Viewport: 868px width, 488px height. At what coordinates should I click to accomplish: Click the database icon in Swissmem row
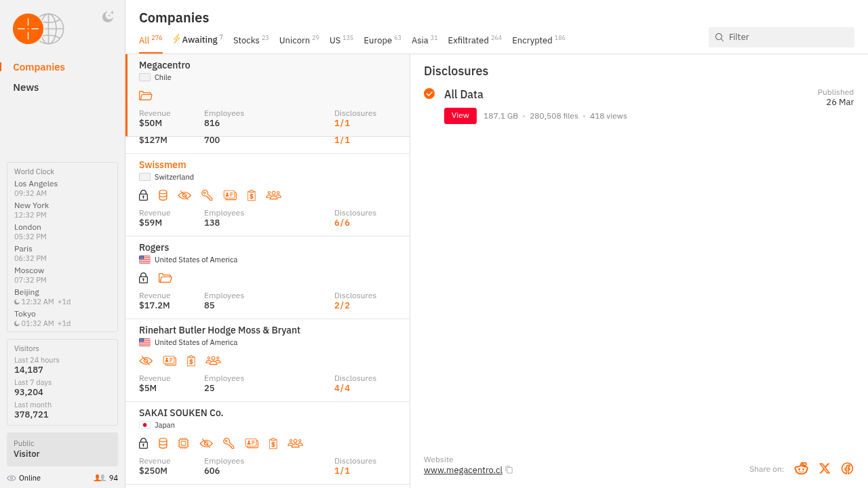163,195
